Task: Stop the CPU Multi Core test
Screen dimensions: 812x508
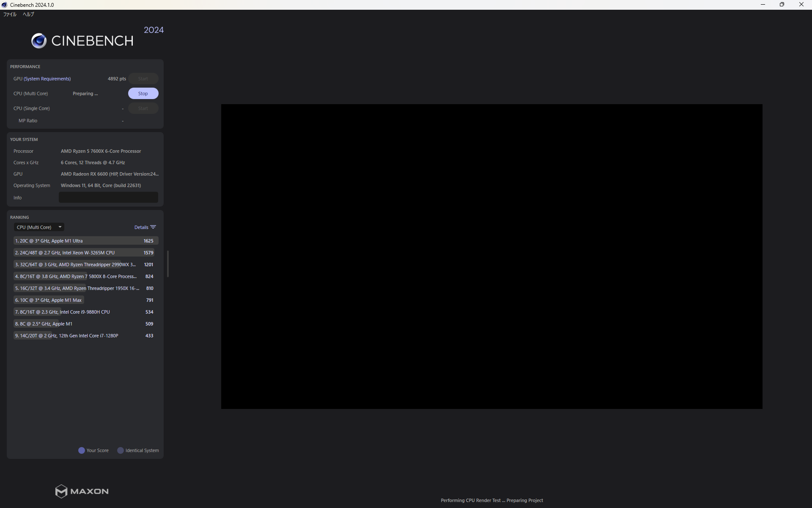Action: [x=143, y=94]
